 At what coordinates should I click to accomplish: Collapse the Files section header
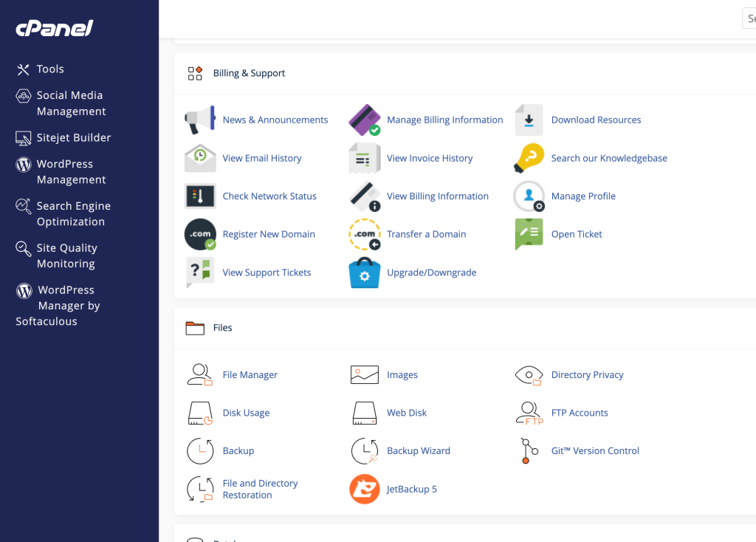(465, 328)
